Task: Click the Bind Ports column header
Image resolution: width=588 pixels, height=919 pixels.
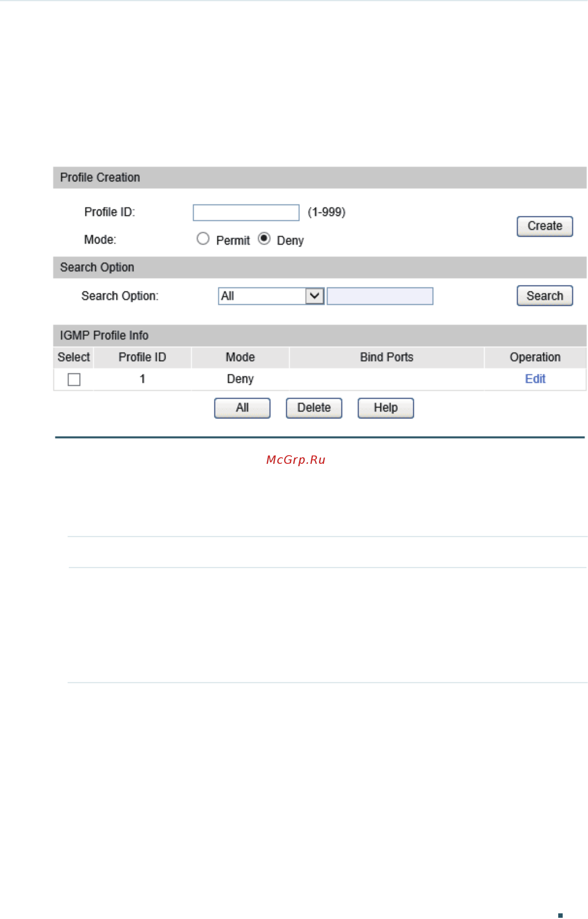Action: 387,358
